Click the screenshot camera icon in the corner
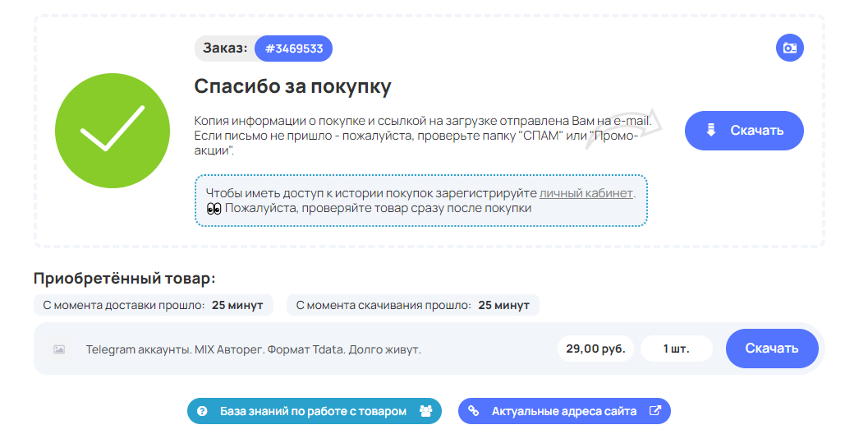 click(x=789, y=48)
